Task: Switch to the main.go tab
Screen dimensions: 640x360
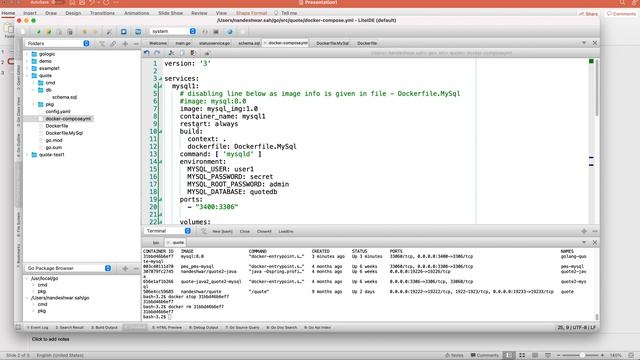Action: point(183,43)
